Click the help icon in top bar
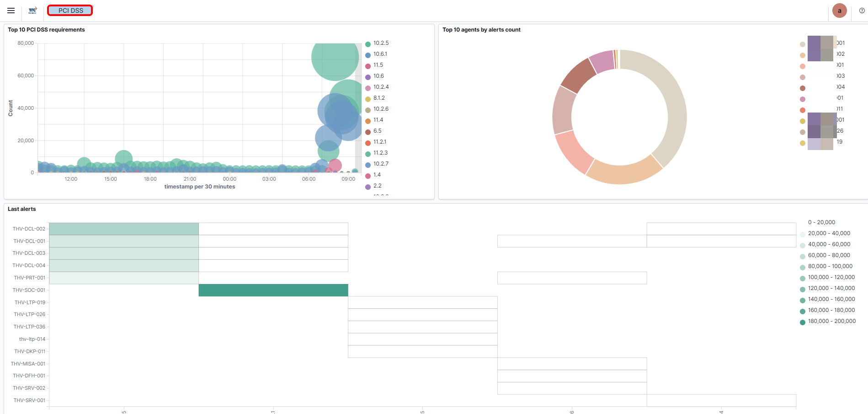Viewport: 868px width, 414px height. [862, 11]
